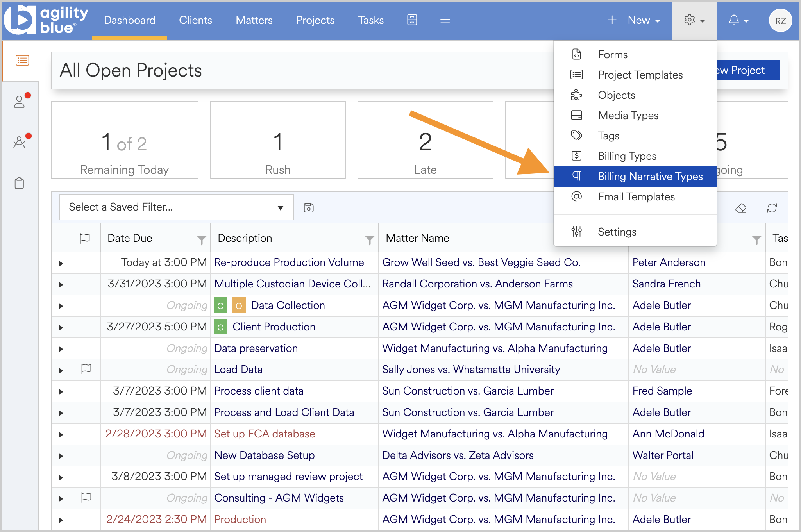Open the hamburger list menu icon in the navigation
Screen dimensions: 801x532
tap(445, 20)
